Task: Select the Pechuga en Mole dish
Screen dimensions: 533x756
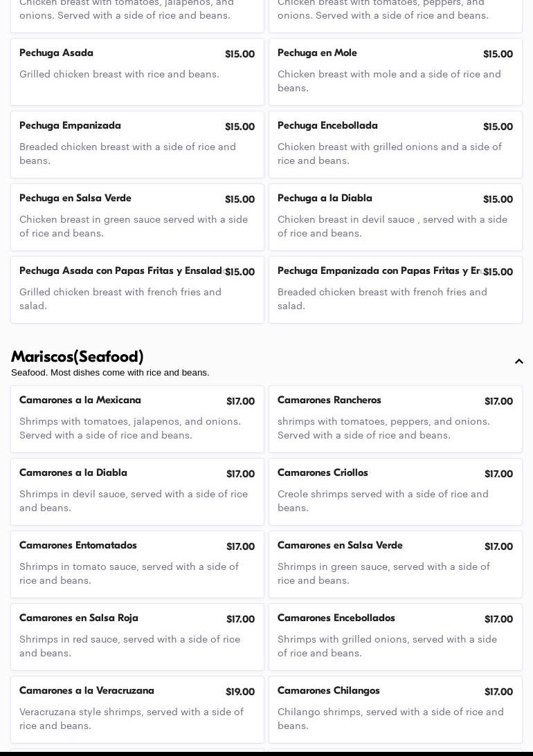Action: point(395,71)
